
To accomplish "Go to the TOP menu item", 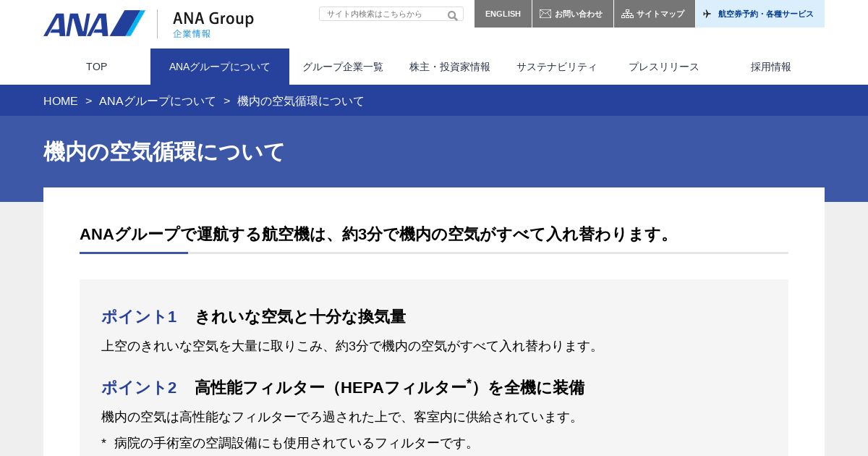I will tap(97, 67).
